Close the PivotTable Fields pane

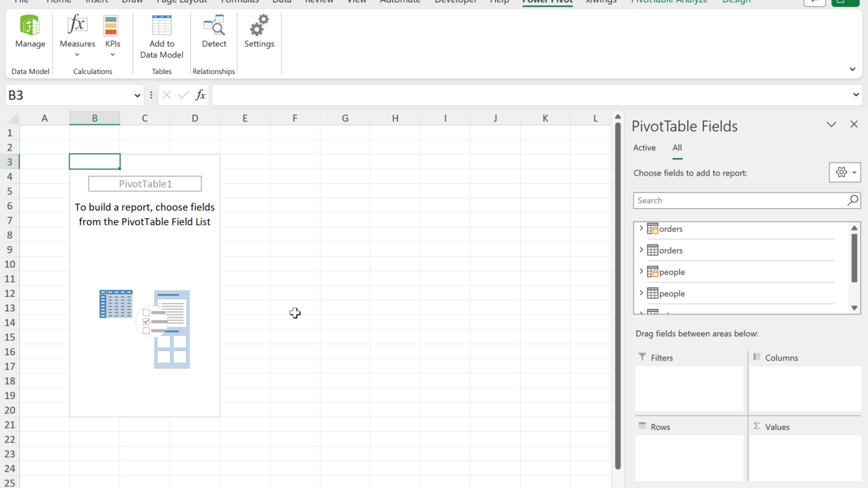(x=854, y=124)
